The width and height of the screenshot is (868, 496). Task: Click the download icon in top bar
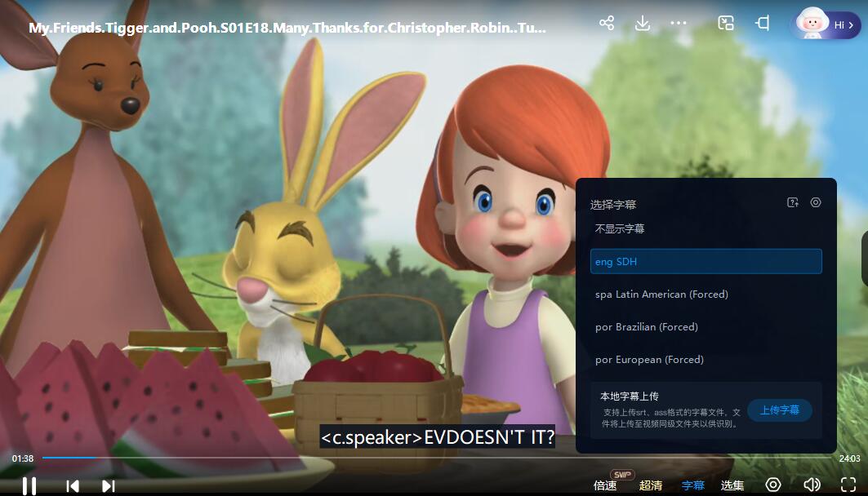[642, 23]
